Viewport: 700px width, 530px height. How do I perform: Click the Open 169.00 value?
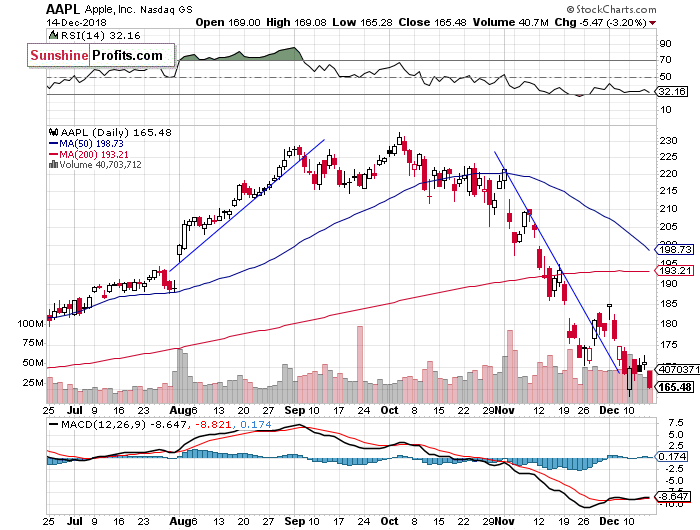(x=228, y=22)
